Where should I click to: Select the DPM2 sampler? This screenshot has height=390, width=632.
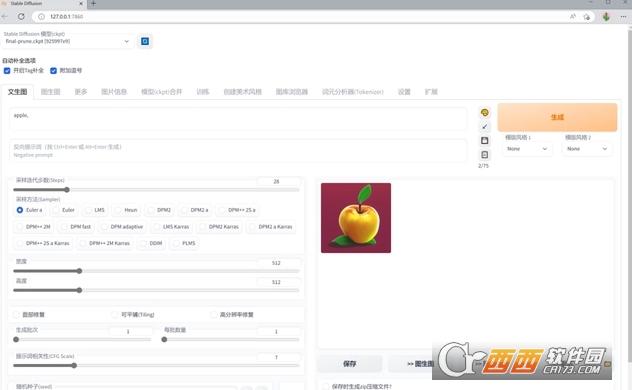[151, 210]
